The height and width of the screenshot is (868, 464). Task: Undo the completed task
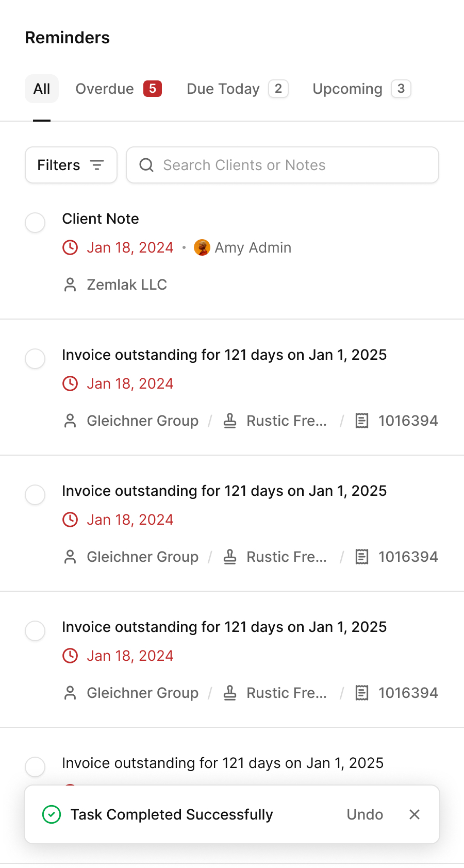pos(365,814)
